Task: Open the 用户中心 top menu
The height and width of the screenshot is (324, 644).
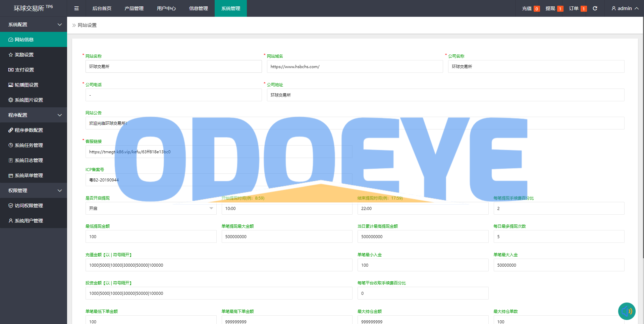Action: pos(166,8)
